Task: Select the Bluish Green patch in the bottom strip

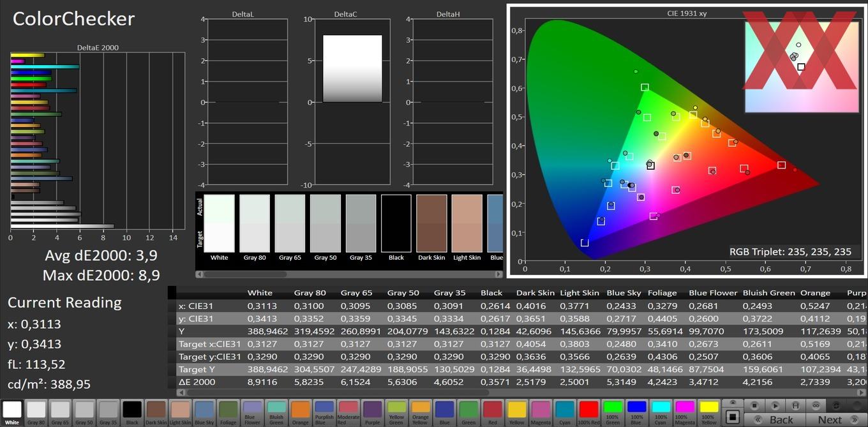Action: coord(276,412)
